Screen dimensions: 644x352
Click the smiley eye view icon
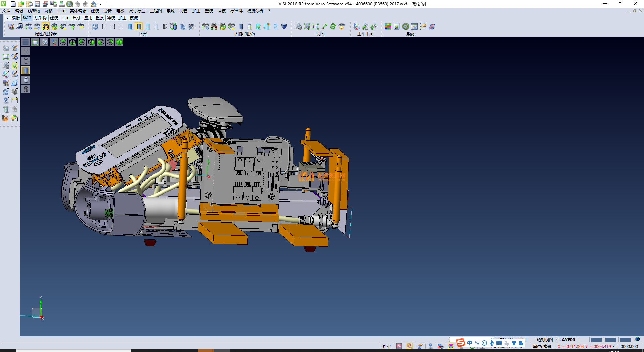pyautogui.click(x=342, y=27)
